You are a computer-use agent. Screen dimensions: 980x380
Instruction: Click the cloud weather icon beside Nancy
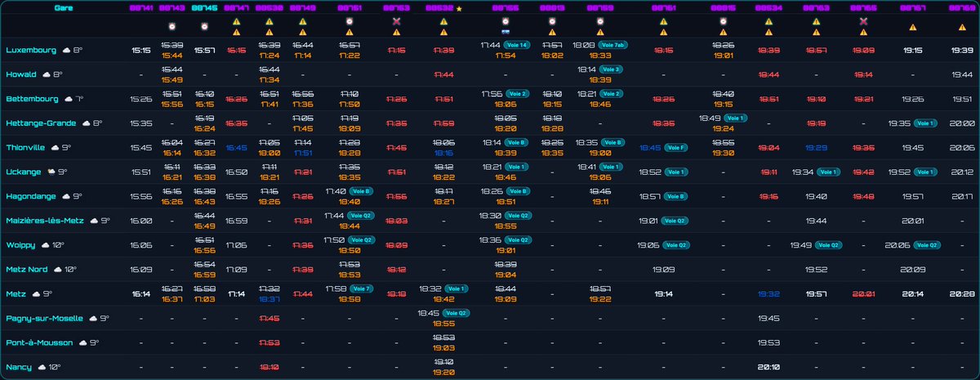pos(41,368)
